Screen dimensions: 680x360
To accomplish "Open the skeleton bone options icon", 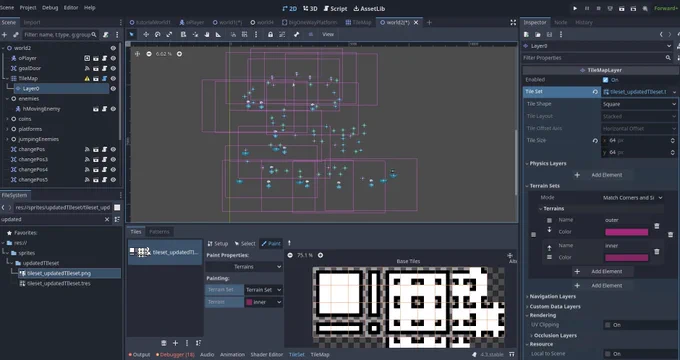I will 297,34.
